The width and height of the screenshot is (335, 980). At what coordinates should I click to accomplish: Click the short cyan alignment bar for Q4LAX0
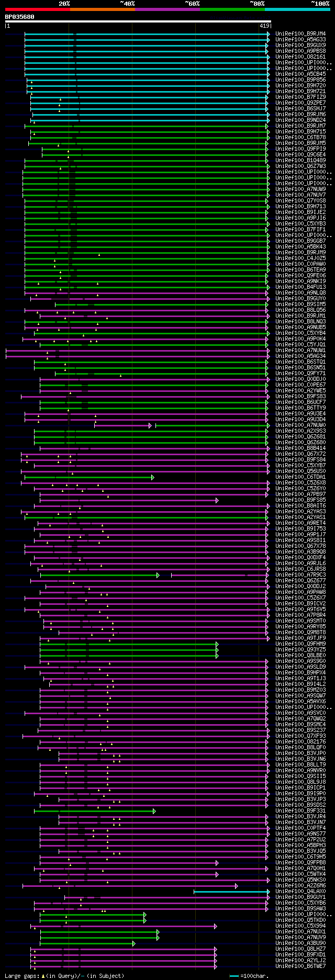[x=232, y=892]
